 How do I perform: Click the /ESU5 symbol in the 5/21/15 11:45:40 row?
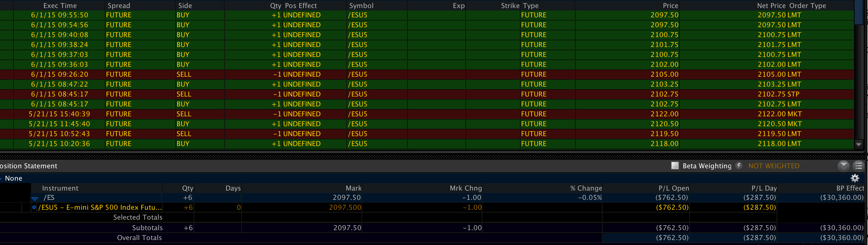pyautogui.click(x=357, y=124)
